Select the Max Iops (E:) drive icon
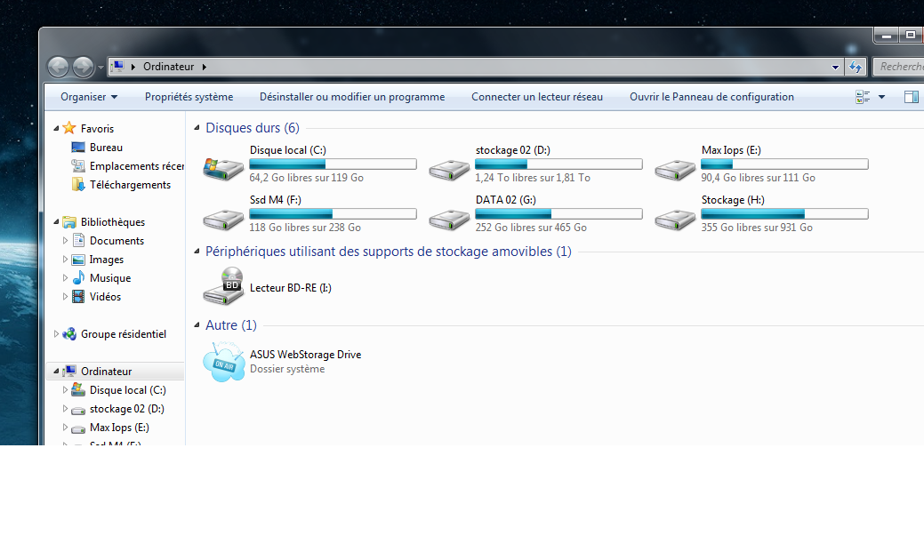This screenshot has width=924, height=560. [x=674, y=166]
